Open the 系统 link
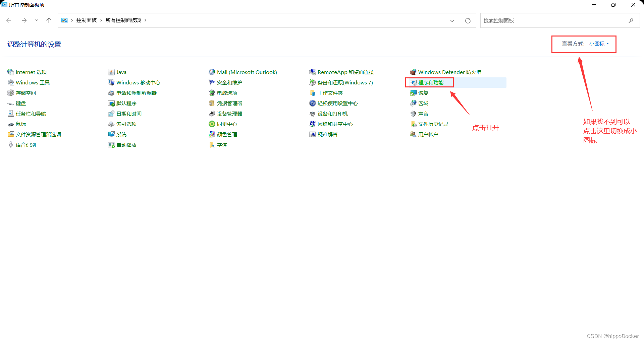 pyautogui.click(x=121, y=134)
